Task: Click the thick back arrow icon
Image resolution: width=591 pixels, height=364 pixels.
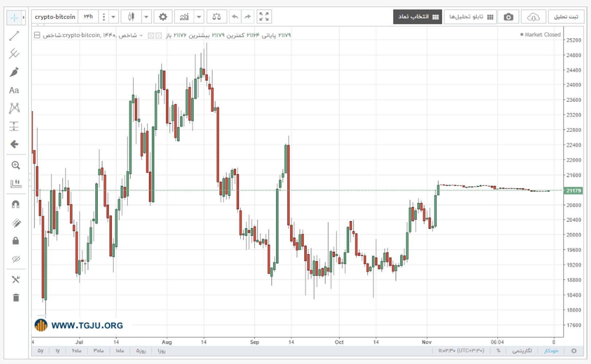Action: pos(14,145)
